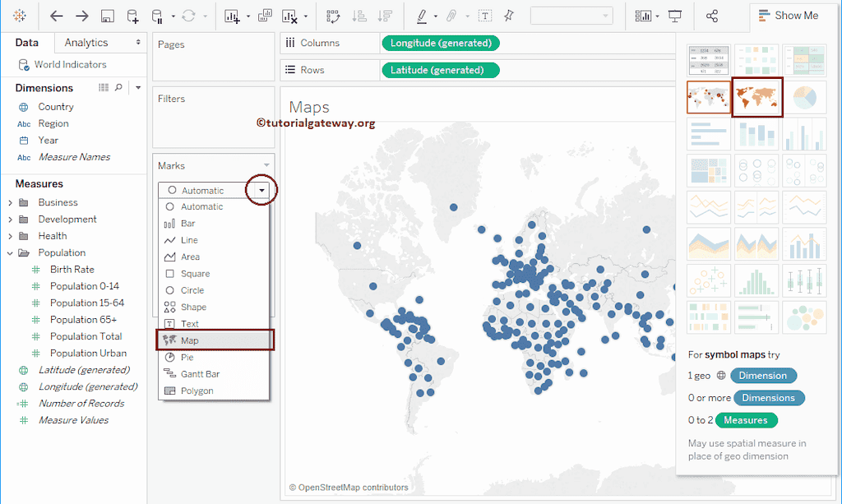Viewport: 842px width, 504px height.
Task: Select the symbol map chart thumbnail
Action: pos(709,98)
